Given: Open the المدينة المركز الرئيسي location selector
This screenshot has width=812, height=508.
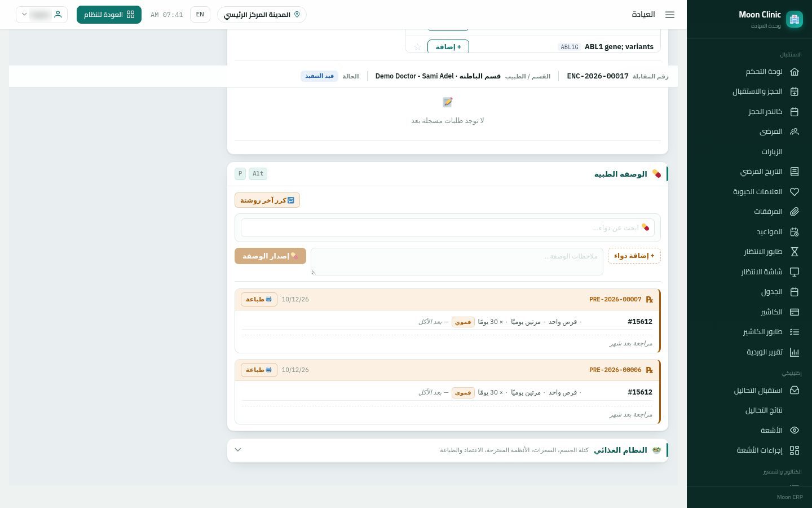Looking at the screenshot, I should tap(262, 15).
